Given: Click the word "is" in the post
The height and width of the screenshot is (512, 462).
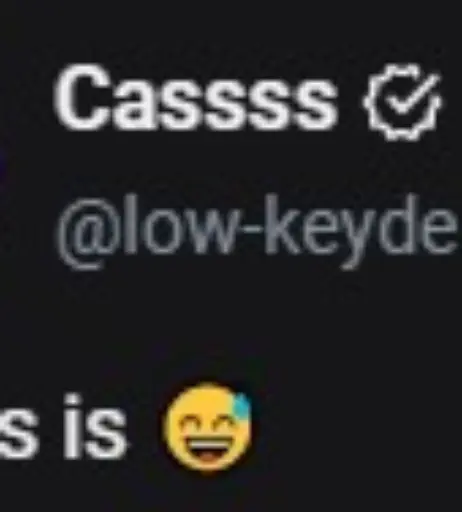Looking at the screenshot, I should coord(95,427).
